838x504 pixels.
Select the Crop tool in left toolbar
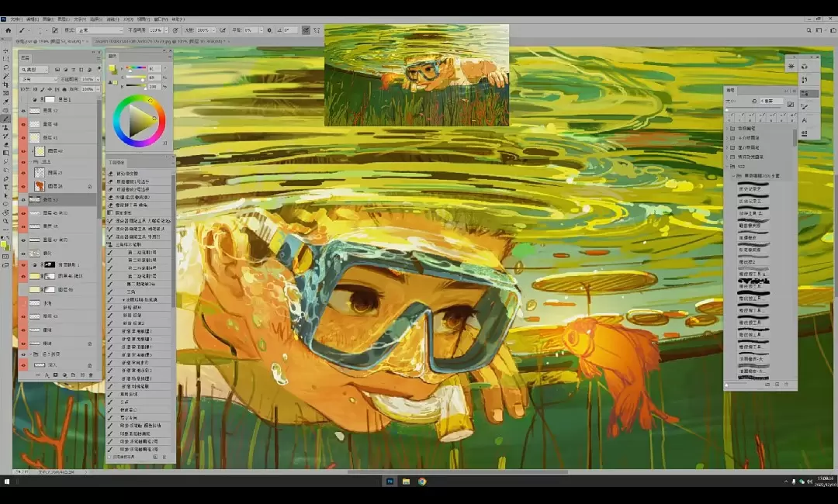tap(6, 85)
